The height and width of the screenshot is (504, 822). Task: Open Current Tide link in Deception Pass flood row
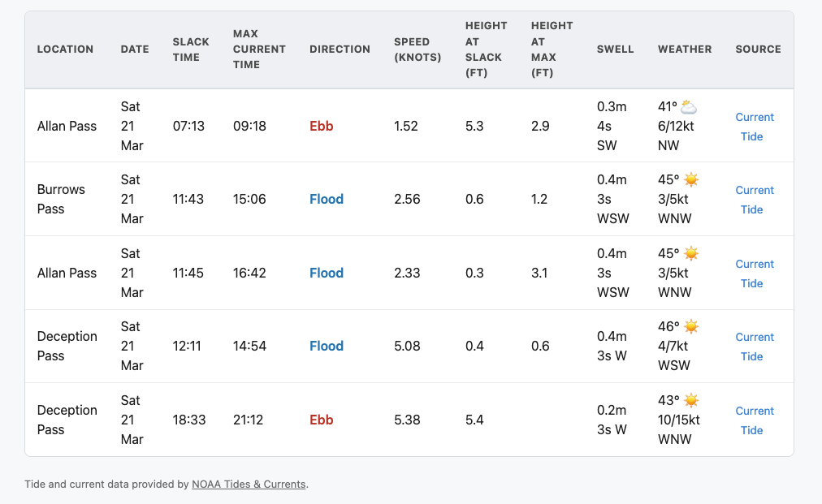[754, 347]
